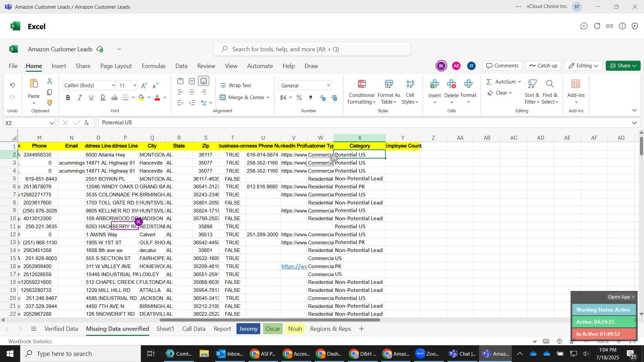Click the Format Painter icon

(50, 103)
